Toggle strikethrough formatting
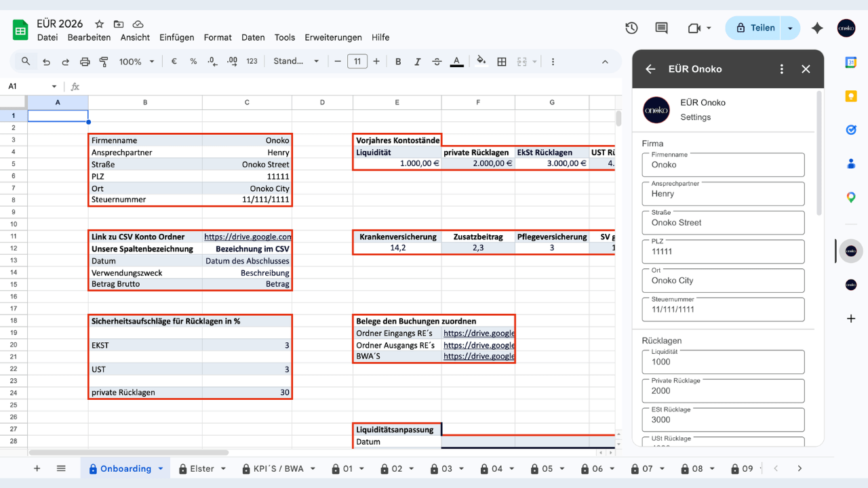 436,62
